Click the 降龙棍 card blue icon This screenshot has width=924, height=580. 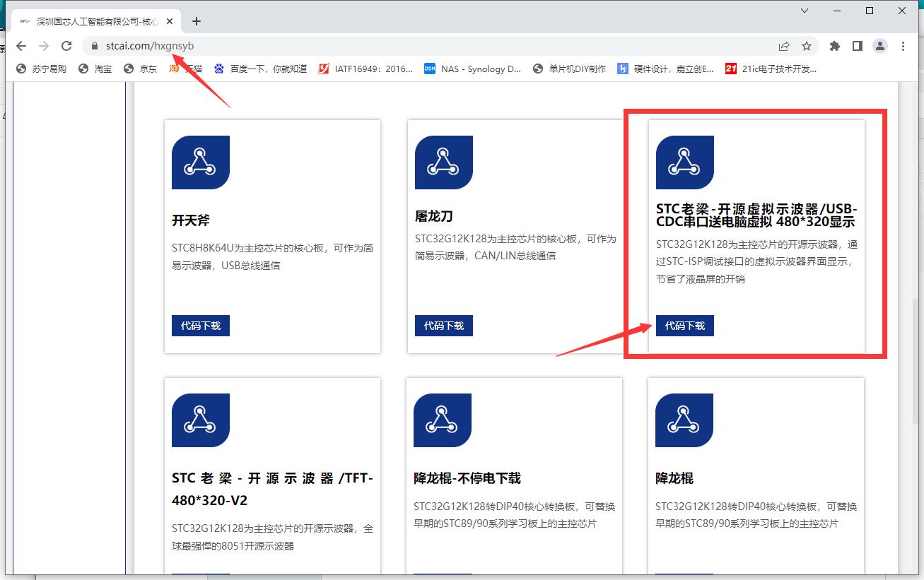coord(684,420)
